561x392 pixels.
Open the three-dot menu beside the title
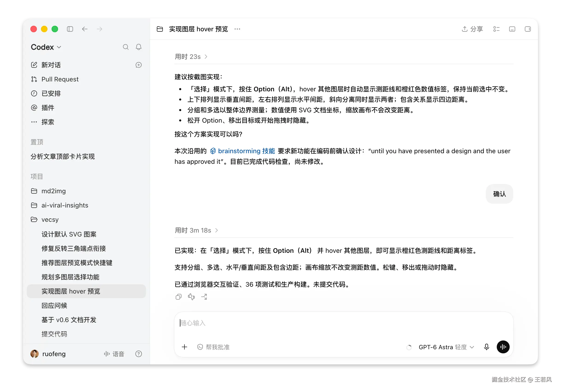237,29
